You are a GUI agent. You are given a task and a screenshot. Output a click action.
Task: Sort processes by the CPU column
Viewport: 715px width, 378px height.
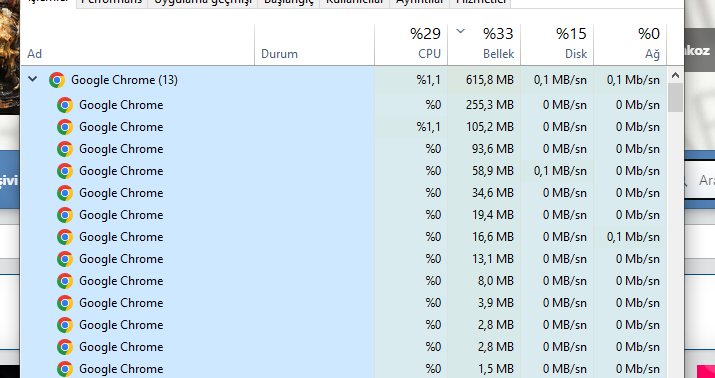(x=411, y=44)
